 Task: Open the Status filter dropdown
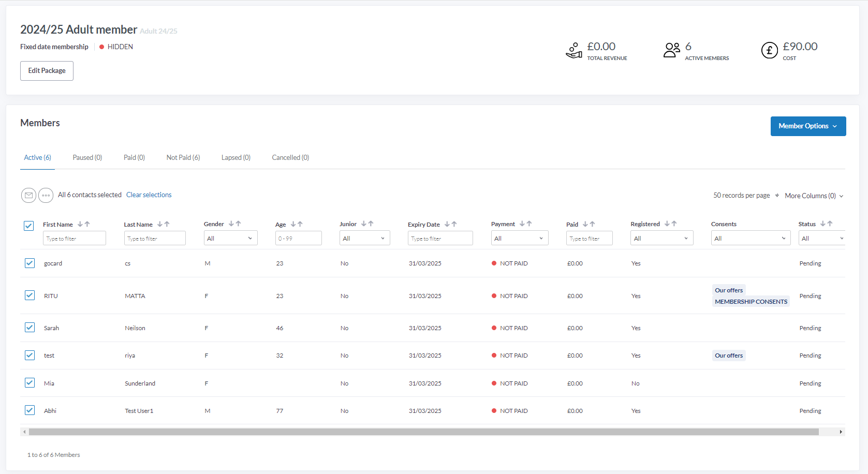click(822, 238)
